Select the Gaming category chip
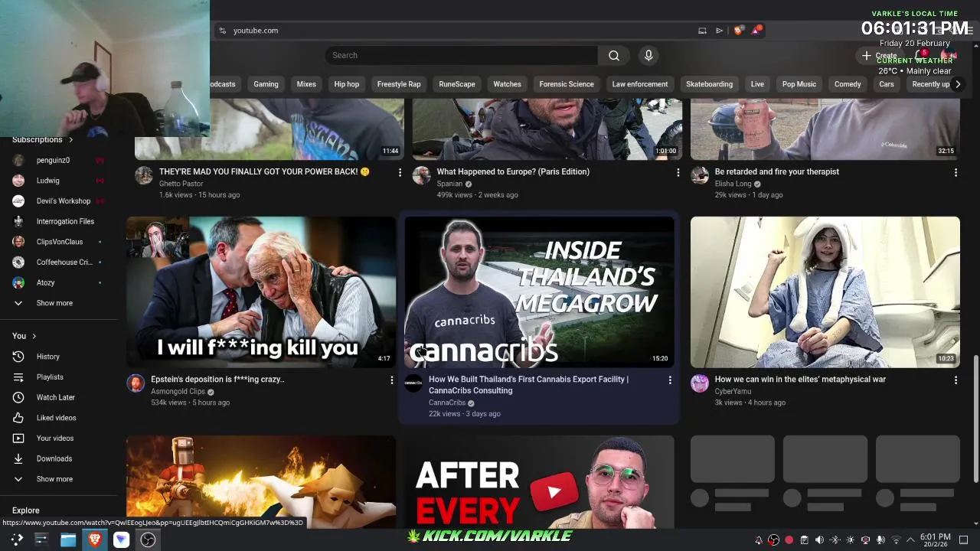980x551 pixels. point(266,84)
